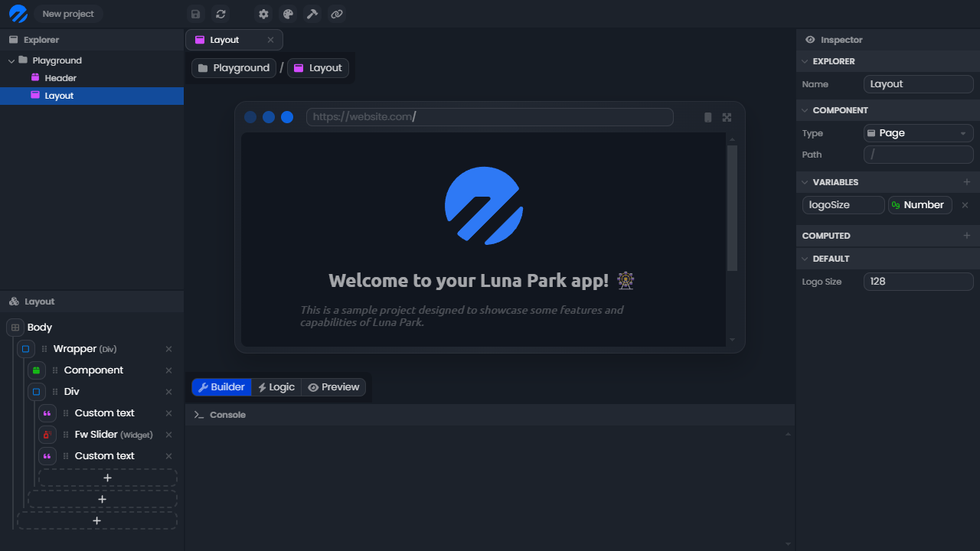
Task: Click the link chain icon
Action: click(336, 14)
